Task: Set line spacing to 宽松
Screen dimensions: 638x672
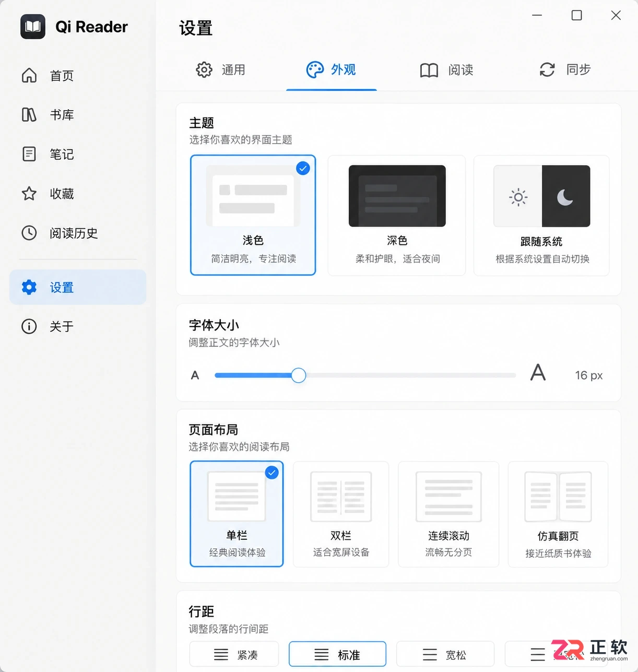Action: pos(445,654)
